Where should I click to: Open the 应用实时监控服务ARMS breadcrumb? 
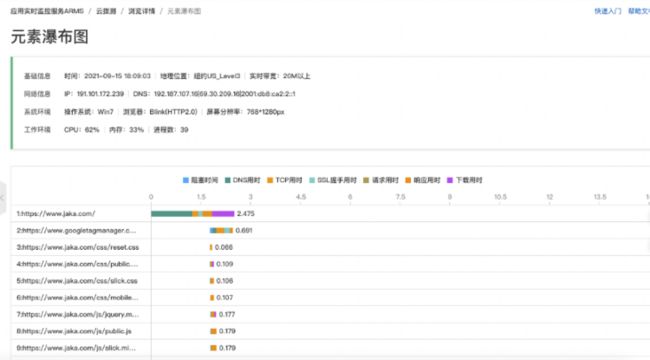point(47,11)
